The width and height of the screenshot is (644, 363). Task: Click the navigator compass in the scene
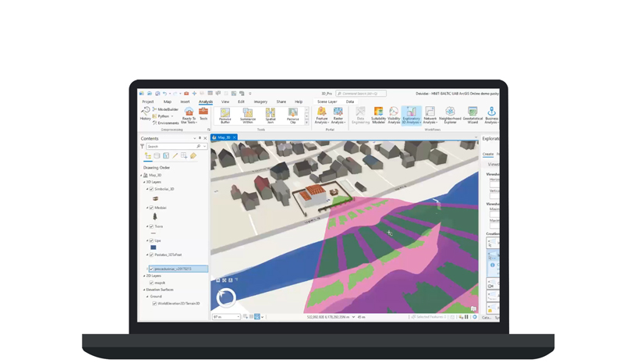point(225,297)
